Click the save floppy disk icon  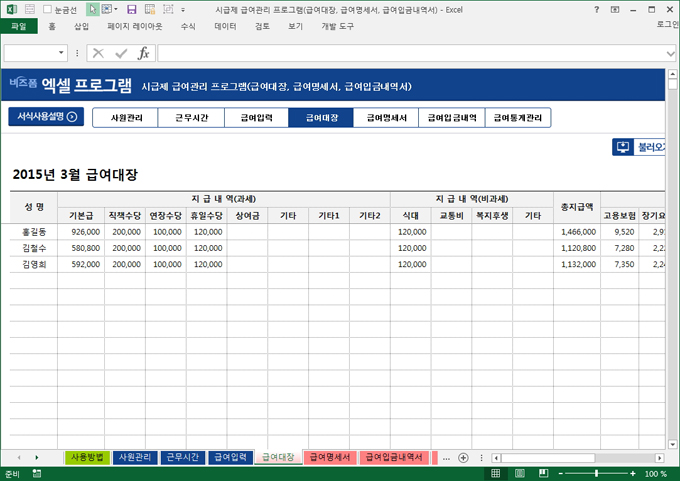coord(132,9)
